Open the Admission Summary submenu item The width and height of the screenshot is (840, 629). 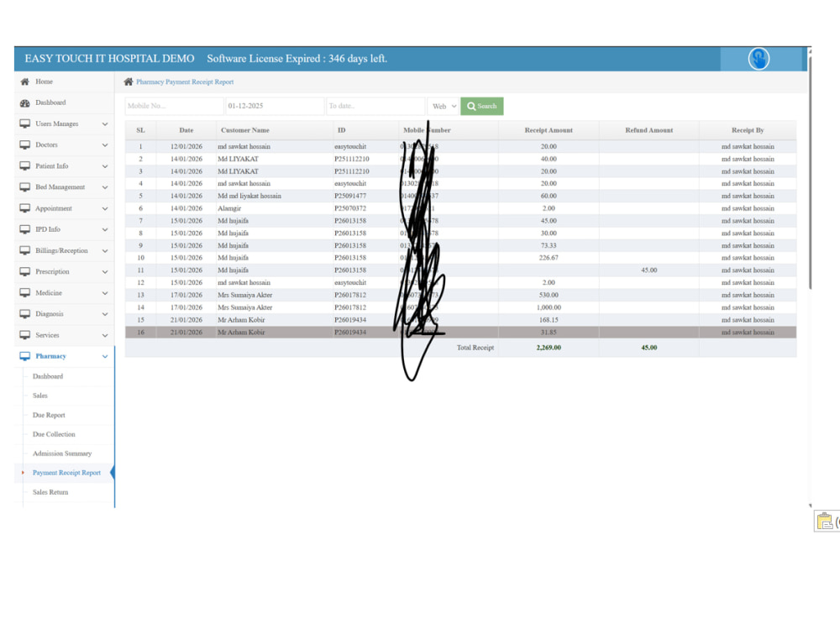(62, 453)
